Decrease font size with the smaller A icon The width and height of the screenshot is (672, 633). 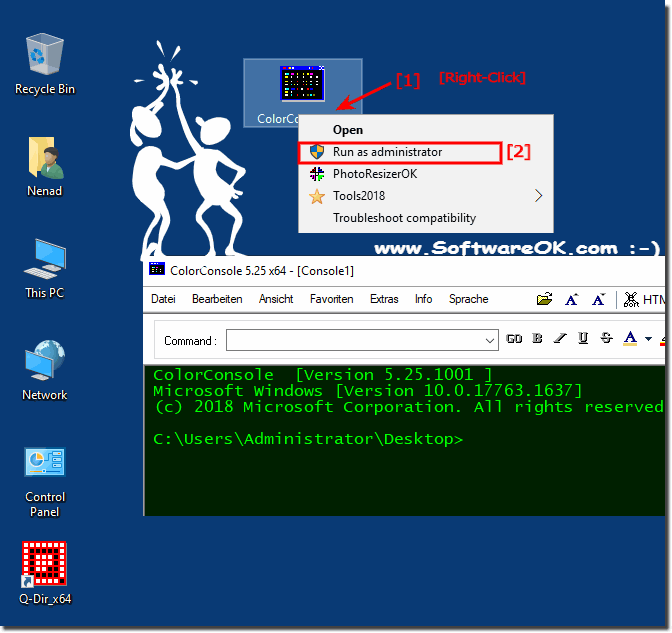coord(598,299)
